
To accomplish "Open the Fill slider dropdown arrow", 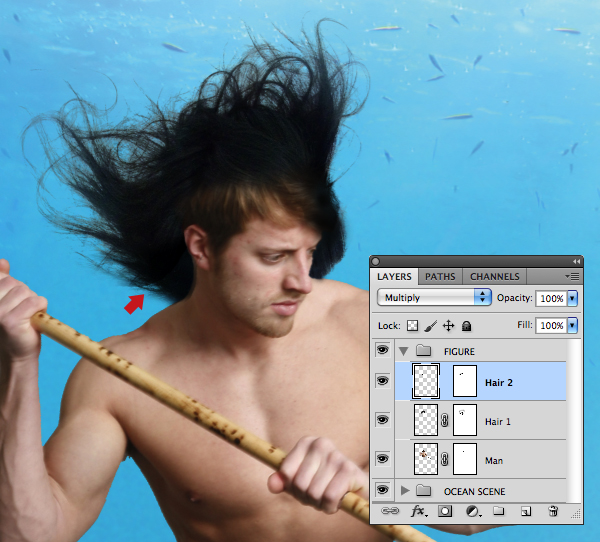I will (572, 325).
